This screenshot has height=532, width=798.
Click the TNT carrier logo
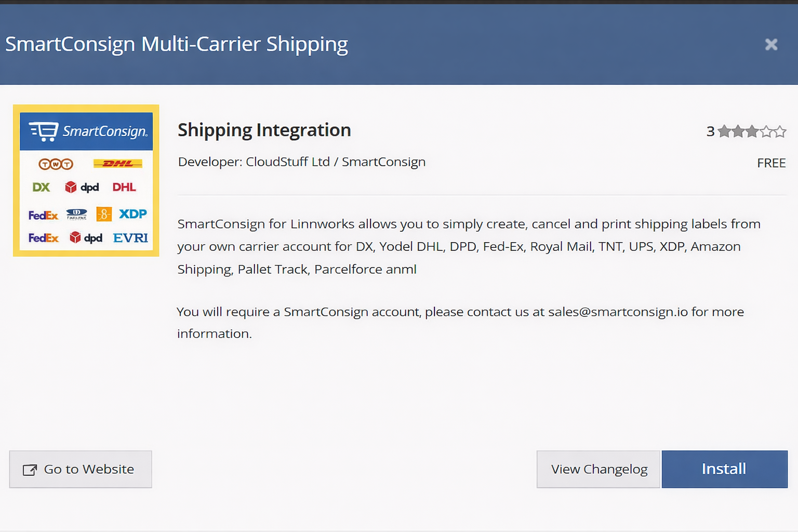tap(56, 164)
